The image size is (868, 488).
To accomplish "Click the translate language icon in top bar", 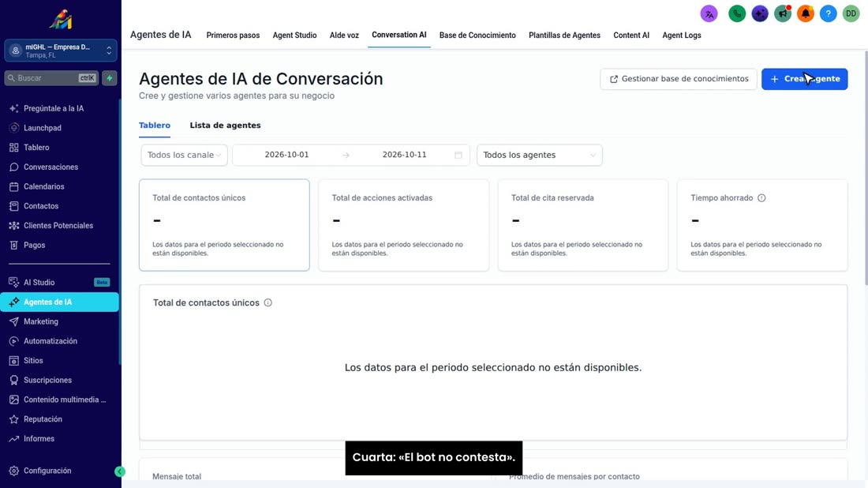I will point(709,14).
